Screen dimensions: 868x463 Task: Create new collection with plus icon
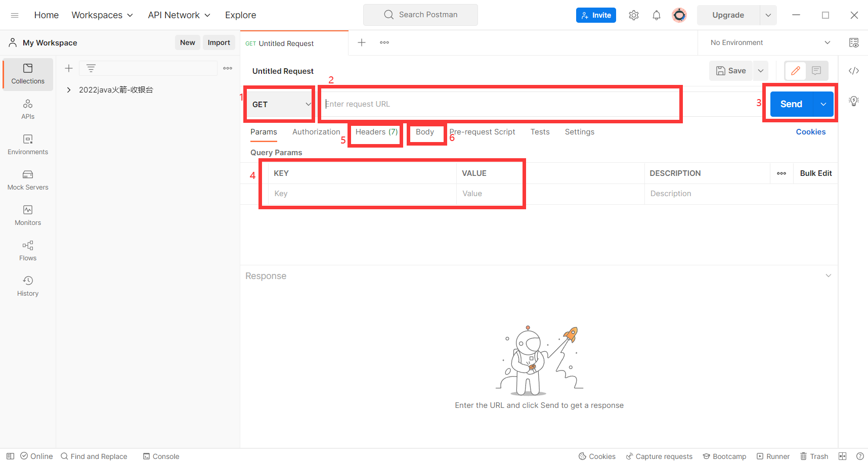[69, 68]
